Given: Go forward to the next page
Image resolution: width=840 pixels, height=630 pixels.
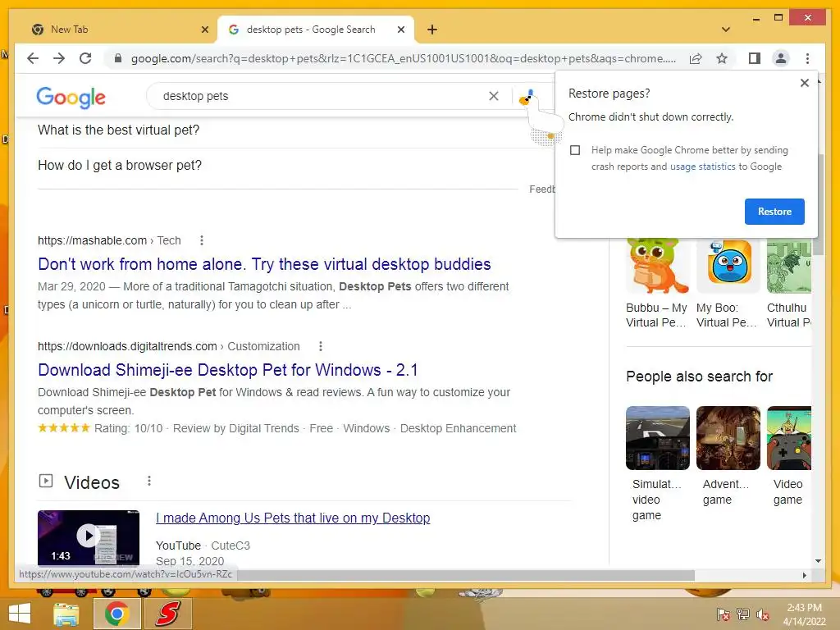Looking at the screenshot, I should click(59, 58).
